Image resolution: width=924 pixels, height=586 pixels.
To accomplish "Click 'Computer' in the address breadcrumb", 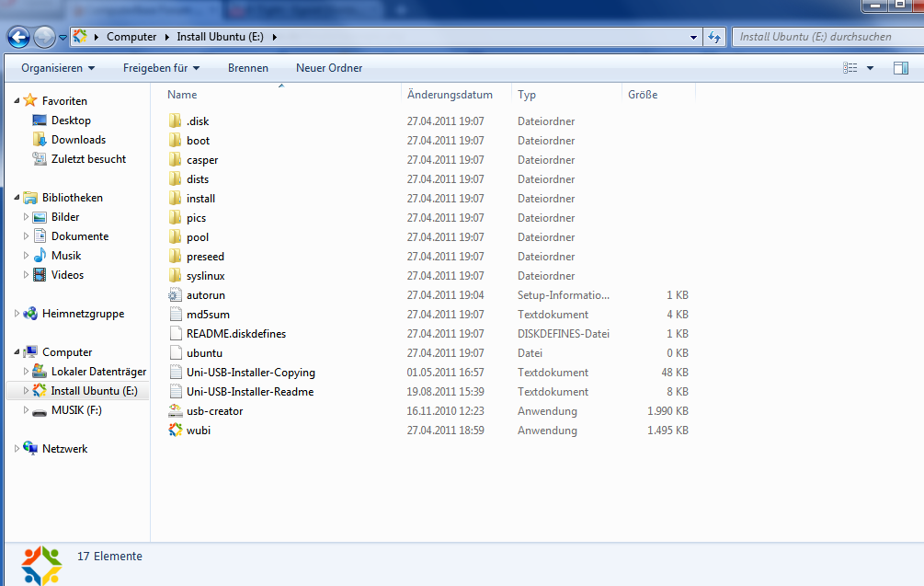I will pos(131,37).
